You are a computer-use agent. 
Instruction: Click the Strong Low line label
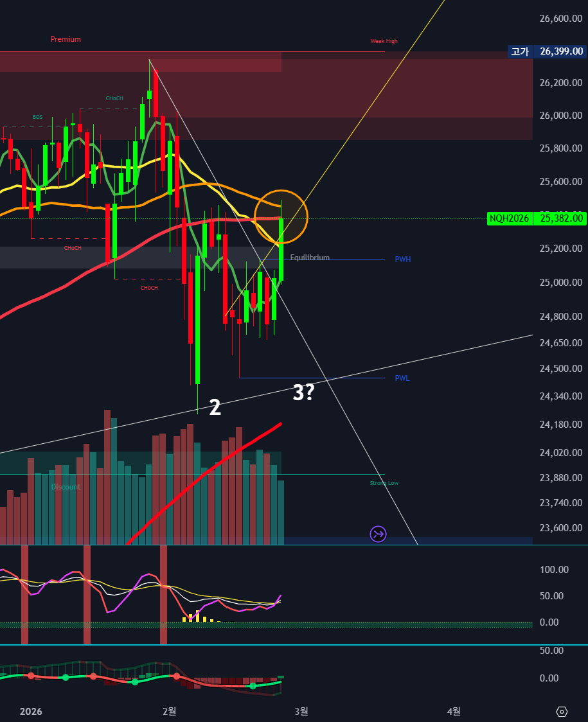coord(384,483)
